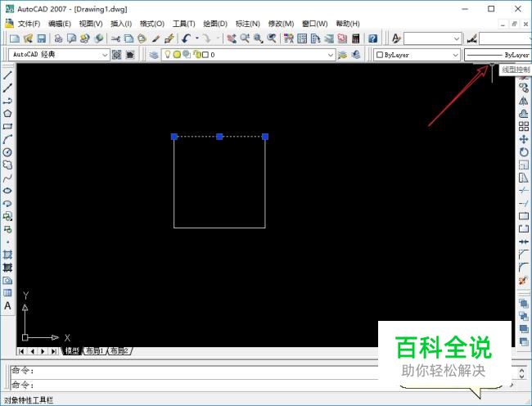Image resolution: width=532 pixels, height=406 pixels.
Task: Select the Multiline Text A tool
Action: pyautogui.click(x=7, y=306)
